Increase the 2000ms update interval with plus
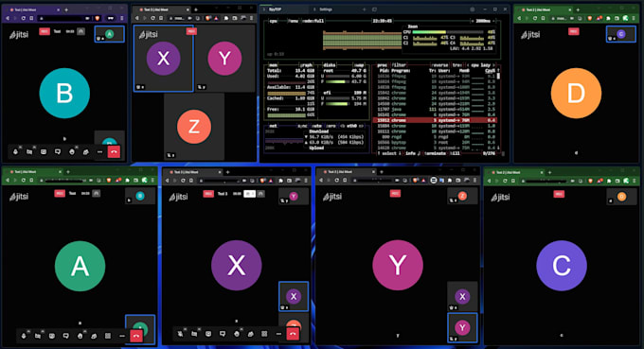Viewport: 644px width, 349px height. (x=494, y=21)
